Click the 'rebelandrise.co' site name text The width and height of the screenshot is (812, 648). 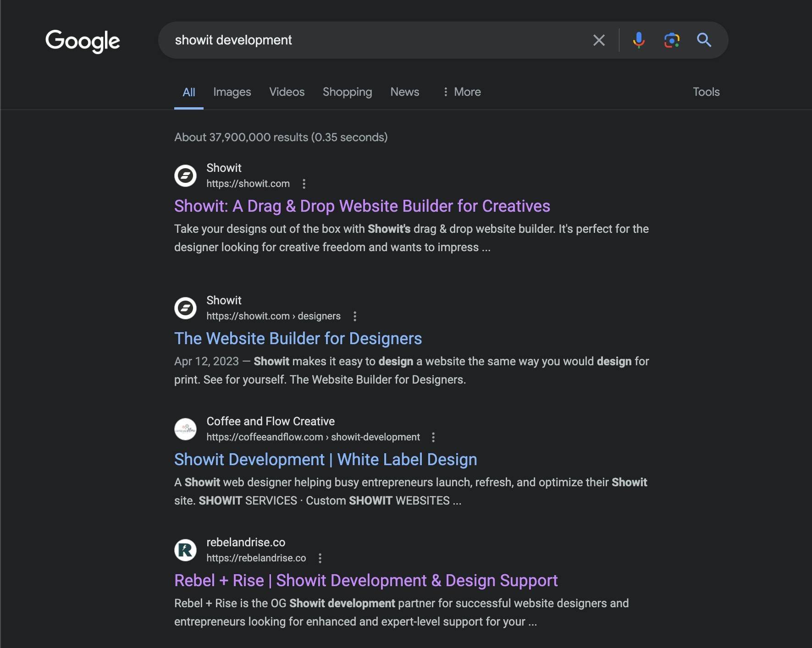[246, 542]
